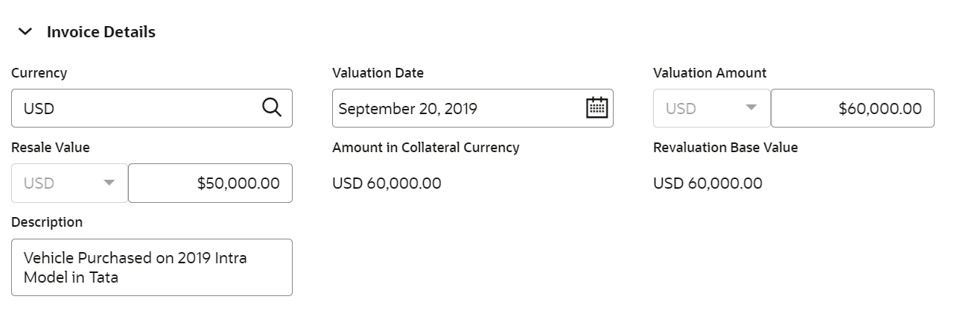The width and height of the screenshot is (980, 314).
Task: Click the Description text area
Action: [151, 267]
